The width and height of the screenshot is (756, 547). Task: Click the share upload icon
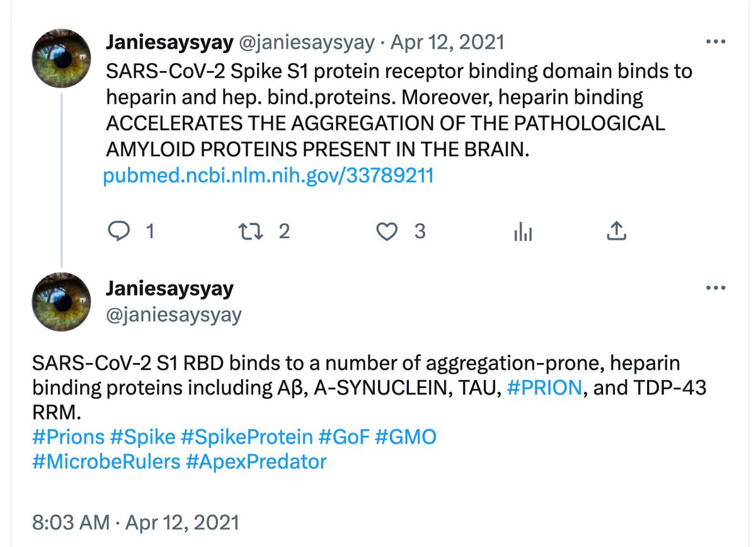(616, 233)
